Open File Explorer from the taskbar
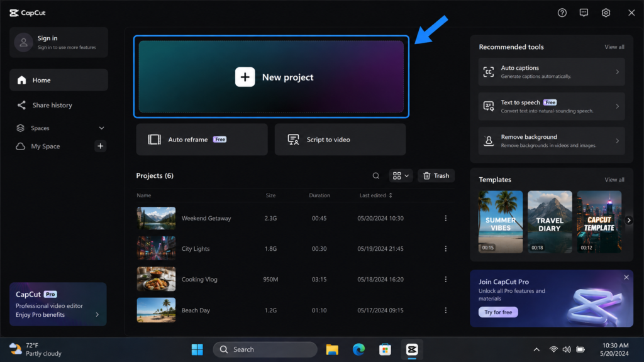This screenshot has width=644, height=362. (332, 349)
